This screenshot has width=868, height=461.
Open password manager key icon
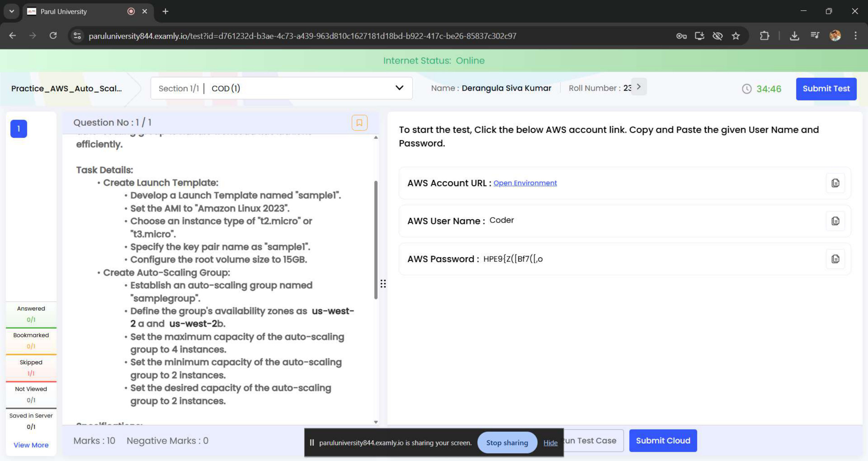click(681, 35)
